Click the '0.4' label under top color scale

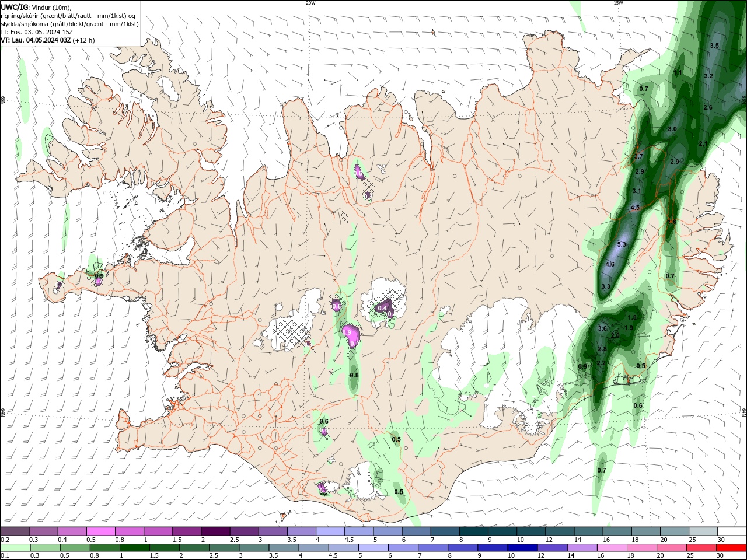62,539
